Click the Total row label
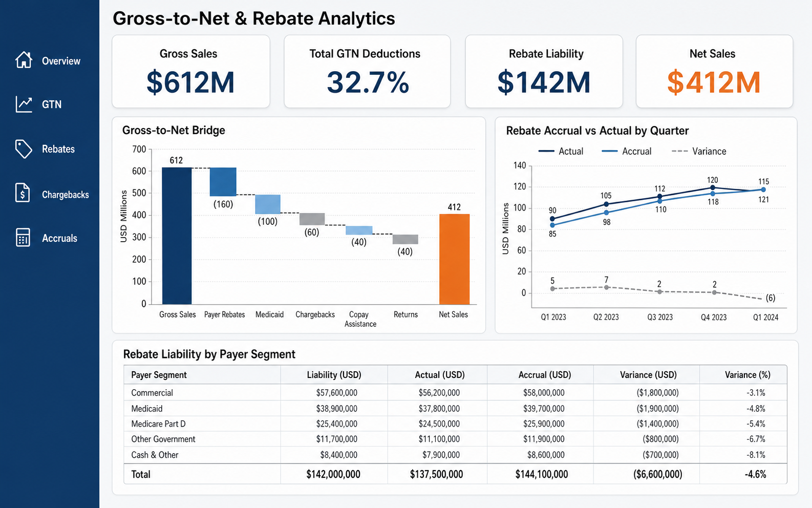Viewport: 812px width, 508px height. (141, 474)
